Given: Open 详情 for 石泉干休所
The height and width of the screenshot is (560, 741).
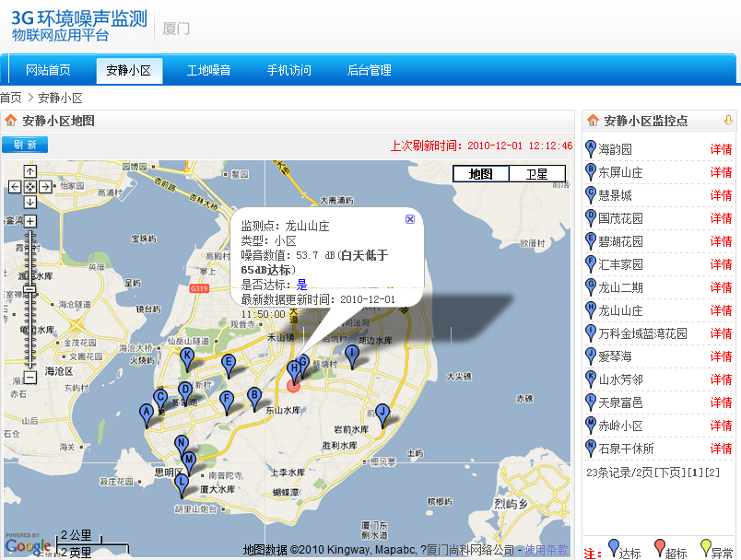Looking at the screenshot, I should click(721, 449).
